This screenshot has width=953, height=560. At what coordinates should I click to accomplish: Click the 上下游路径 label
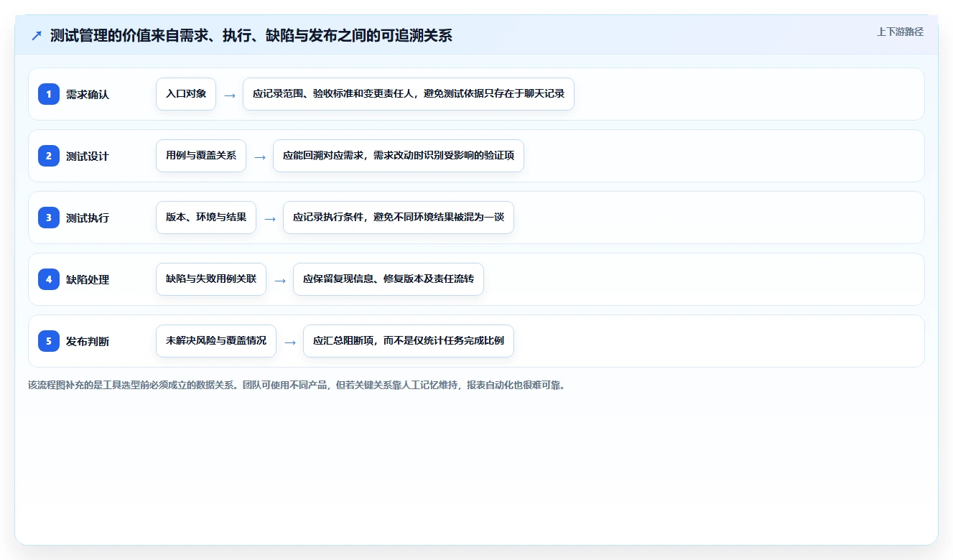900,32
